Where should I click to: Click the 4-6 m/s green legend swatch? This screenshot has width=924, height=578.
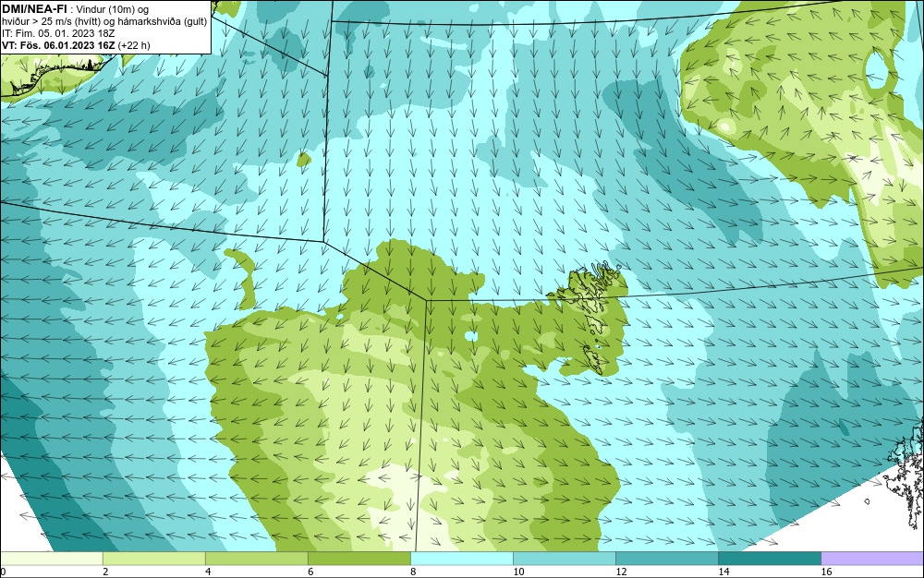click(x=256, y=558)
